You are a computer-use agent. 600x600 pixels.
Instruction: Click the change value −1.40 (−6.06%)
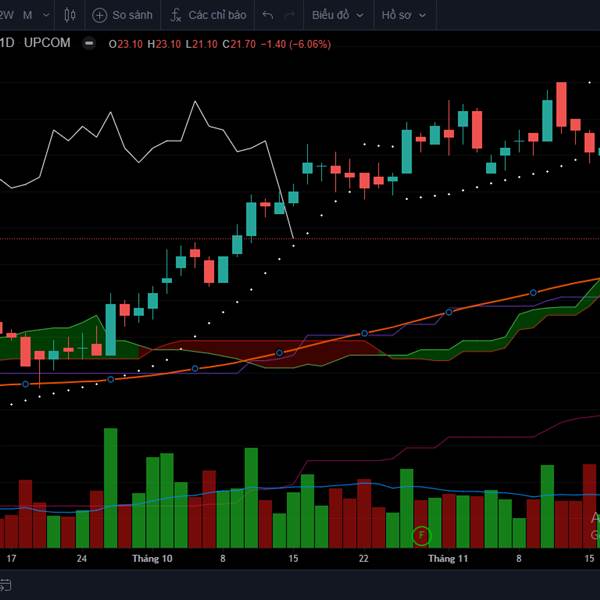[x=296, y=44]
